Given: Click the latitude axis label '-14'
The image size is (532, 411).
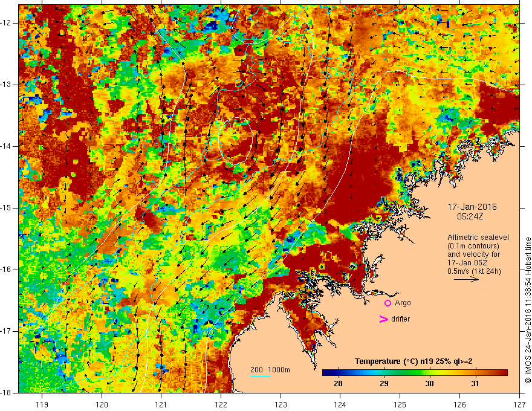Looking at the screenshot, I should coord(6,146).
